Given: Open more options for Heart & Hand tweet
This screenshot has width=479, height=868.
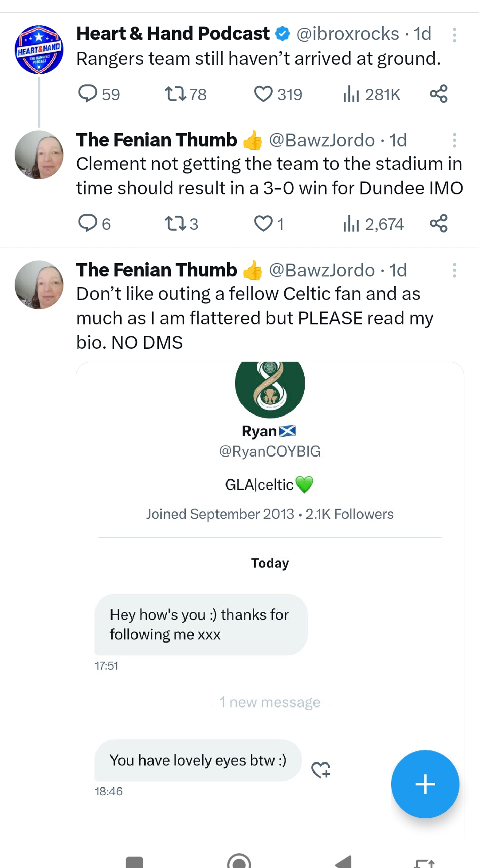Looking at the screenshot, I should point(454,35).
